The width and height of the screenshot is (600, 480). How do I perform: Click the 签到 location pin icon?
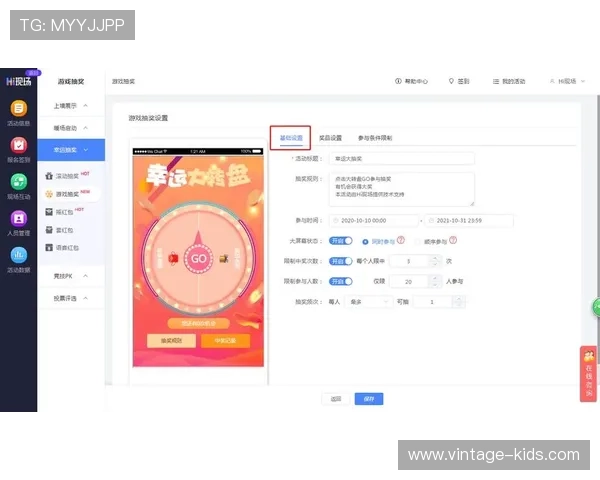(x=451, y=81)
